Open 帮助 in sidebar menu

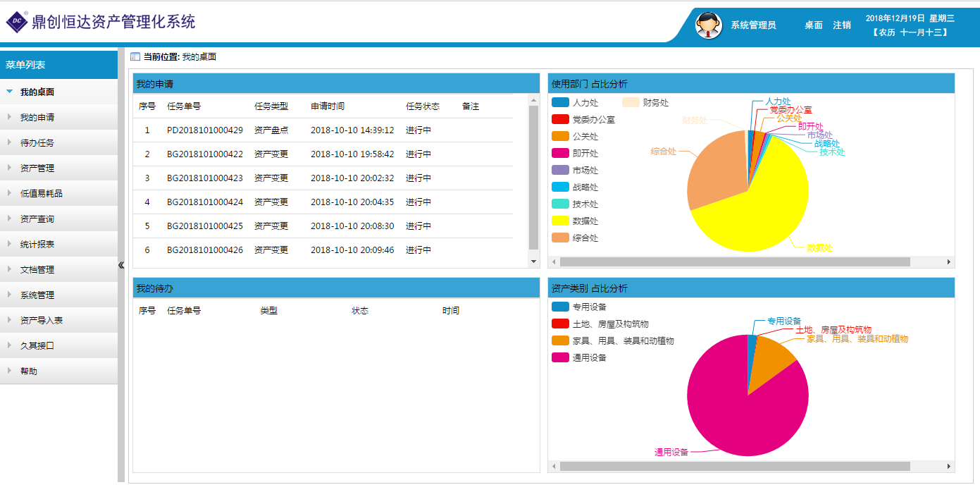pyautogui.click(x=29, y=371)
